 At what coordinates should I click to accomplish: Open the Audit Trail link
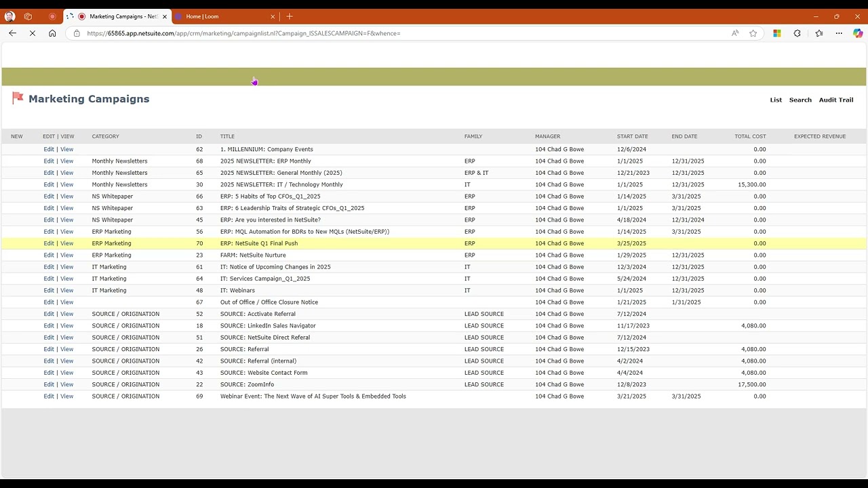(x=836, y=100)
